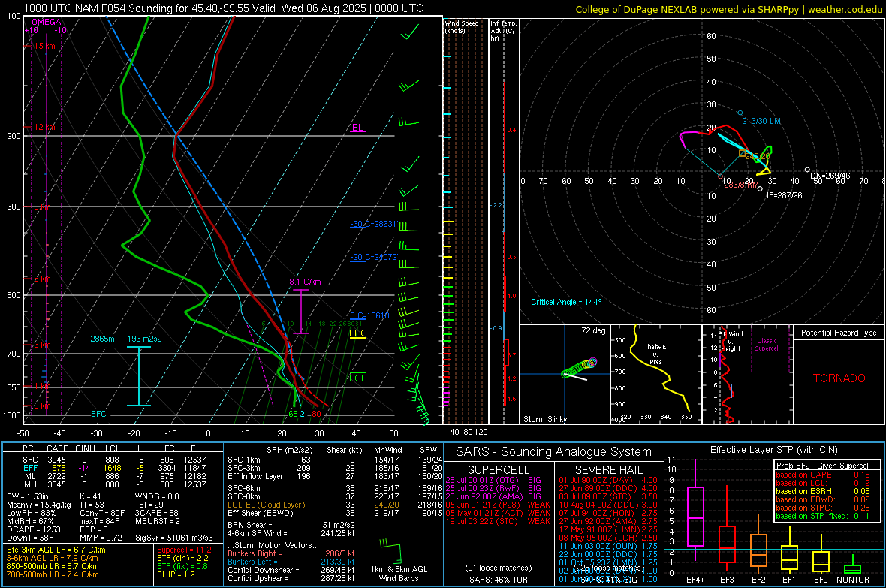
Task: Click the 15 km height marker
Action: pyautogui.click(x=44, y=46)
